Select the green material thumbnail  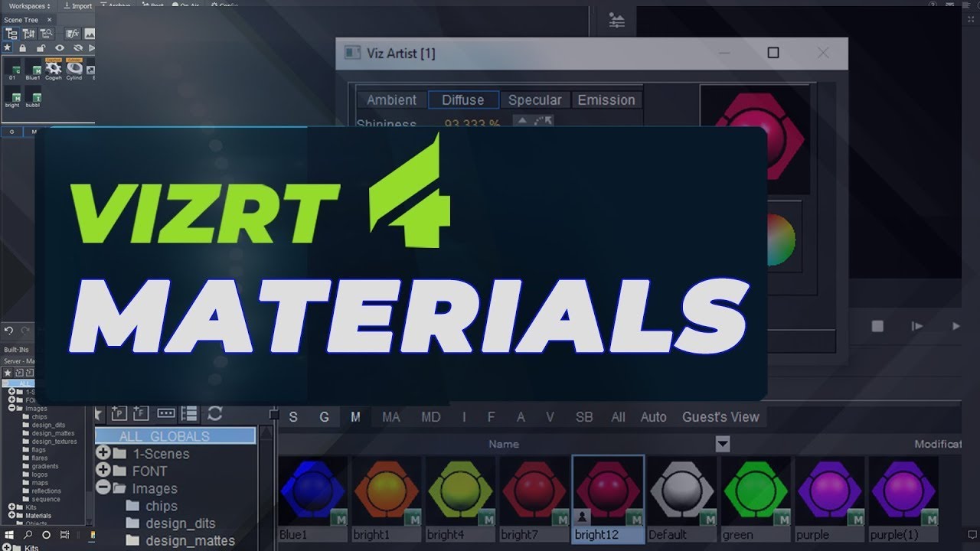756,499
